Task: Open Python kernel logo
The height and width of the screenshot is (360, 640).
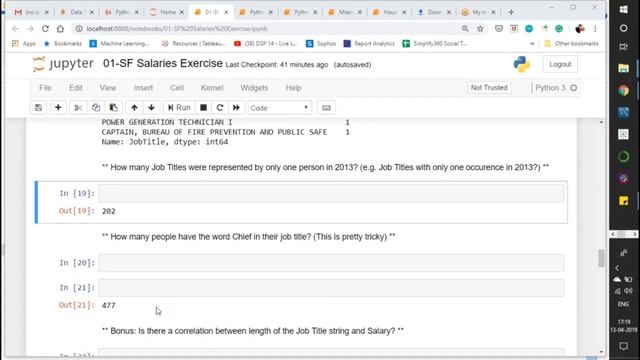Action: (x=522, y=64)
